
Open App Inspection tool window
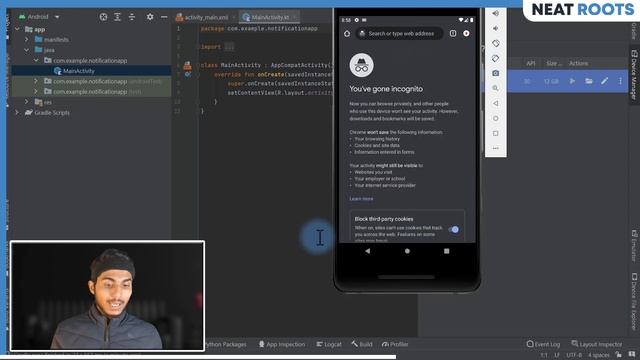282,344
